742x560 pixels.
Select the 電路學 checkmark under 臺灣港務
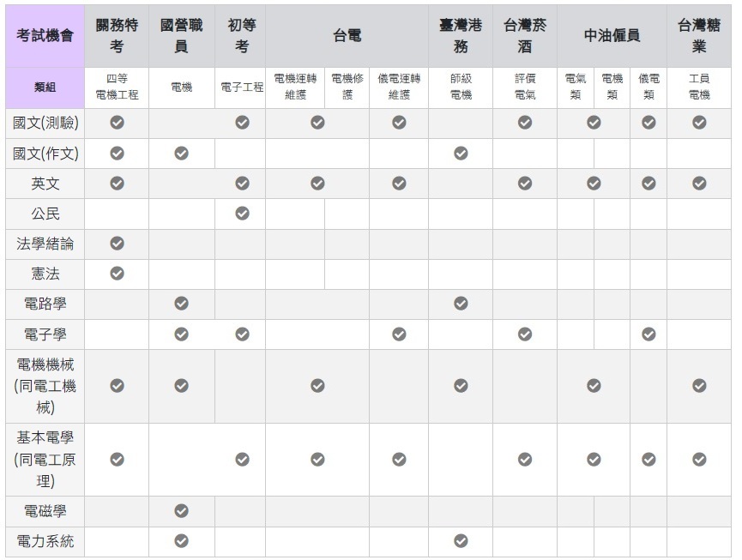(461, 304)
